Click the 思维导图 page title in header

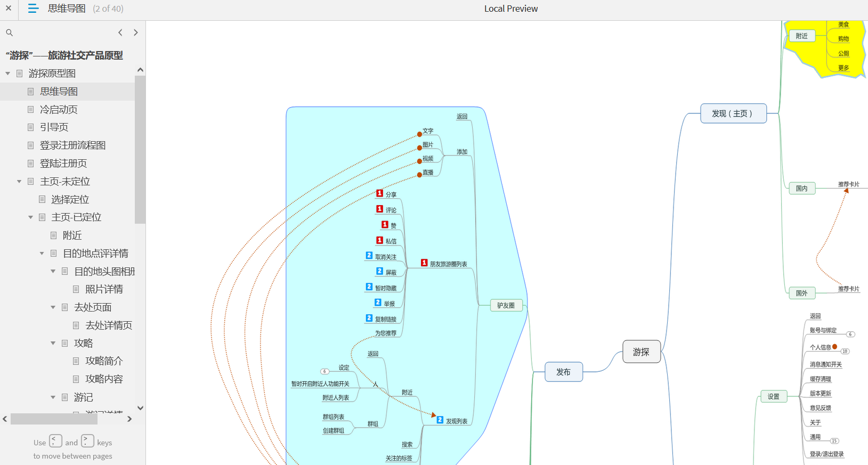click(x=67, y=9)
